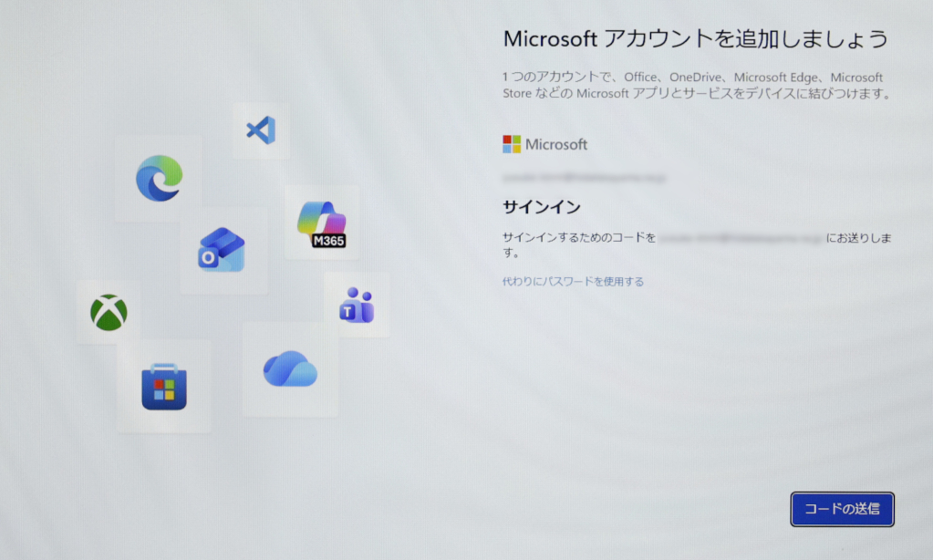Open the Microsoft Teams icon
The width and height of the screenshot is (933, 560).
[357, 305]
